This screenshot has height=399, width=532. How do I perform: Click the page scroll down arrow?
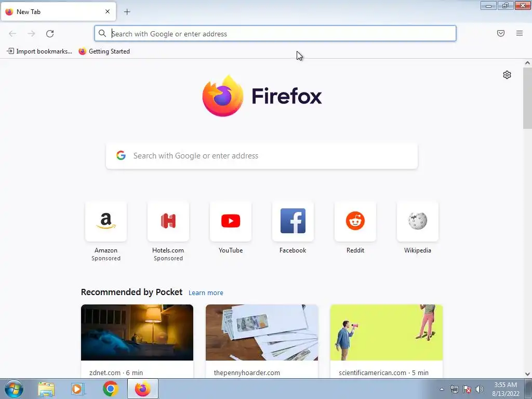click(x=527, y=374)
